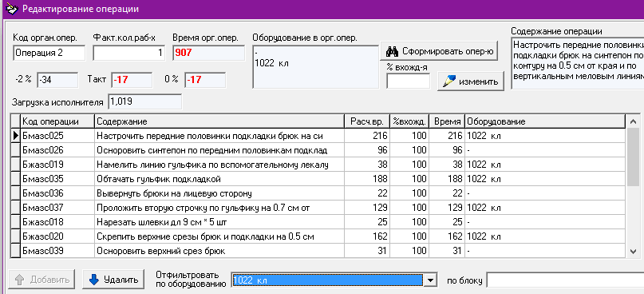
Task: Click the Факт.кол.раб-х input field
Action: click(129, 53)
